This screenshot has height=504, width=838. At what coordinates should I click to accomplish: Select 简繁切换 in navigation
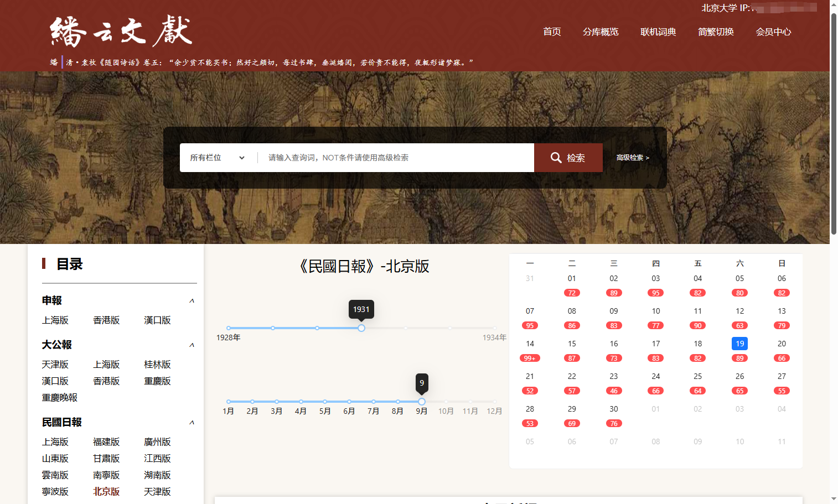pos(716,32)
